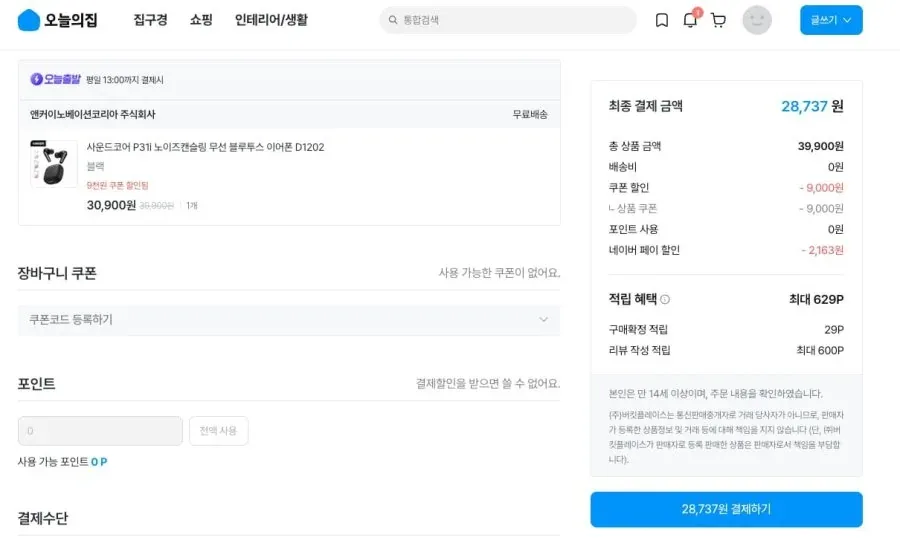This screenshot has height=543, width=900.
Task: Focus the 통합검색 search field
Action: click(508, 20)
